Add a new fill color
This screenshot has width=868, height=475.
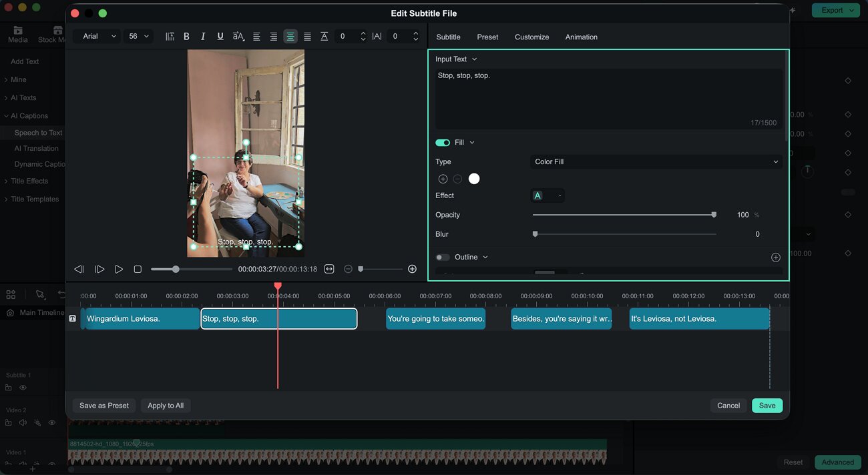point(443,179)
